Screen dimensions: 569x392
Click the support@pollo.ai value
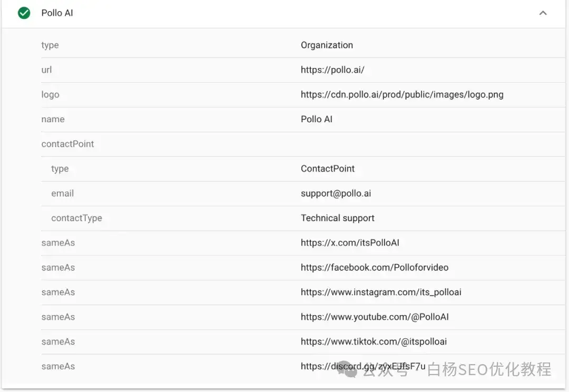[336, 193]
